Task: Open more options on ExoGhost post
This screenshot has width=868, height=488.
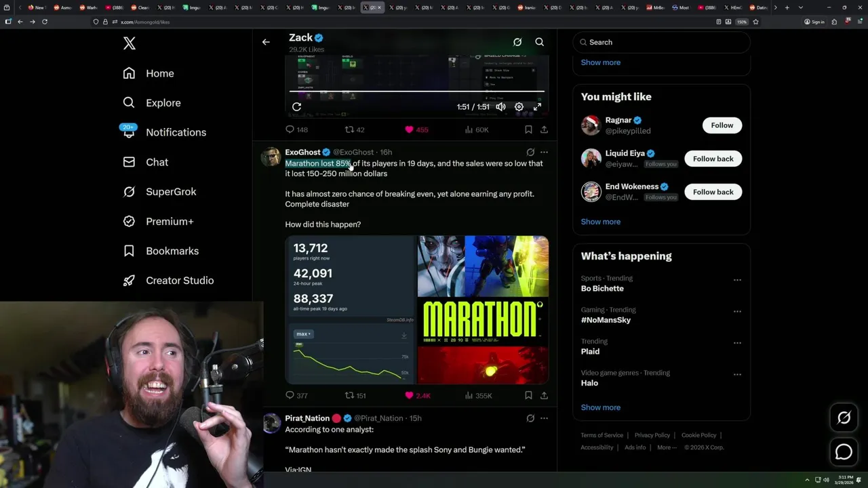Action: [x=544, y=152]
